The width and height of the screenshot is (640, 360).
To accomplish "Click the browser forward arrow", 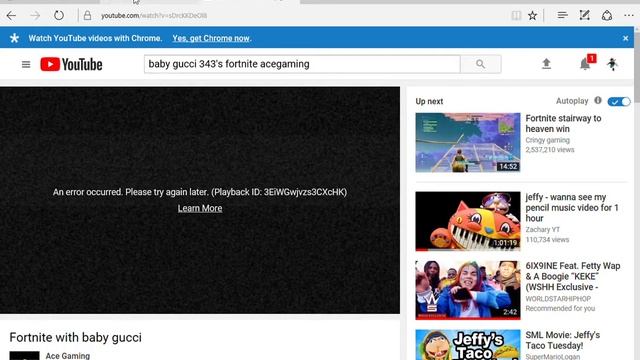I will (35, 16).
